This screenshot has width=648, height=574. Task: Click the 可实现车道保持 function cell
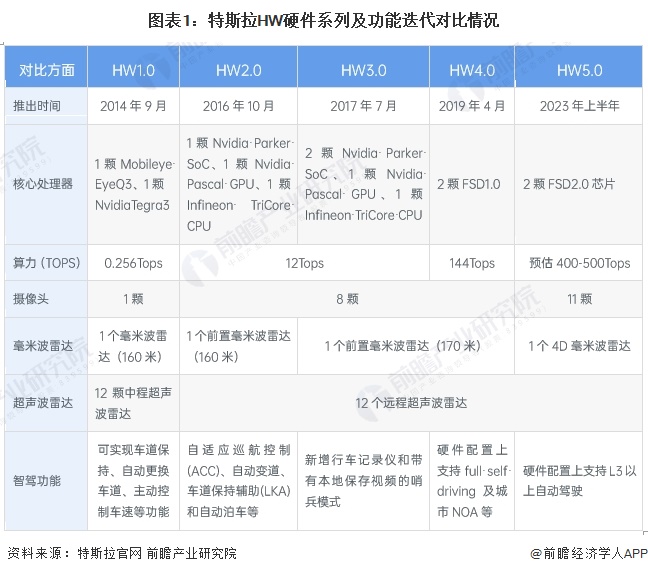pyautogui.click(x=133, y=481)
